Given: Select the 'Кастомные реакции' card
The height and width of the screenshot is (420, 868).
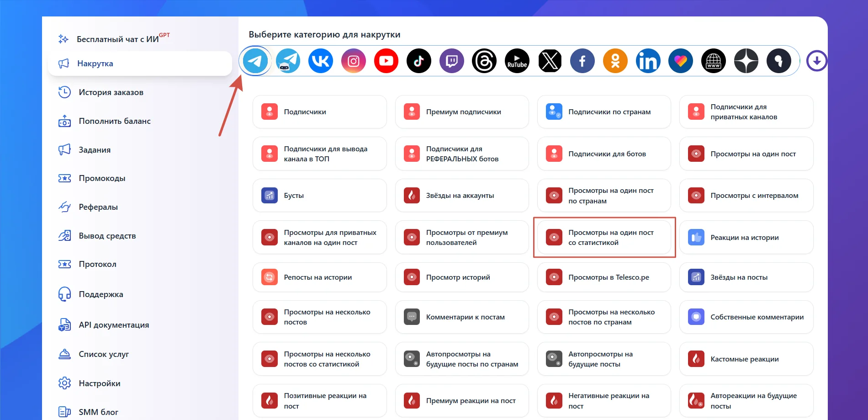Looking at the screenshot, I should [746, 359].
